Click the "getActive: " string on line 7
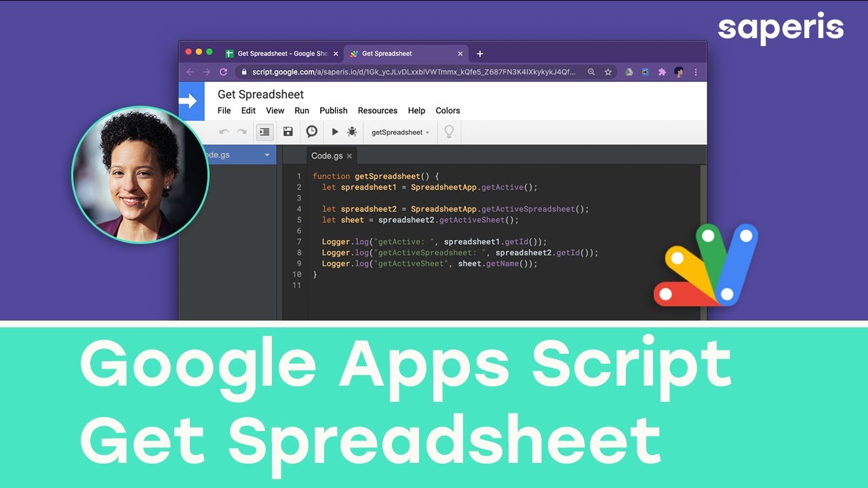 point(404,241)
